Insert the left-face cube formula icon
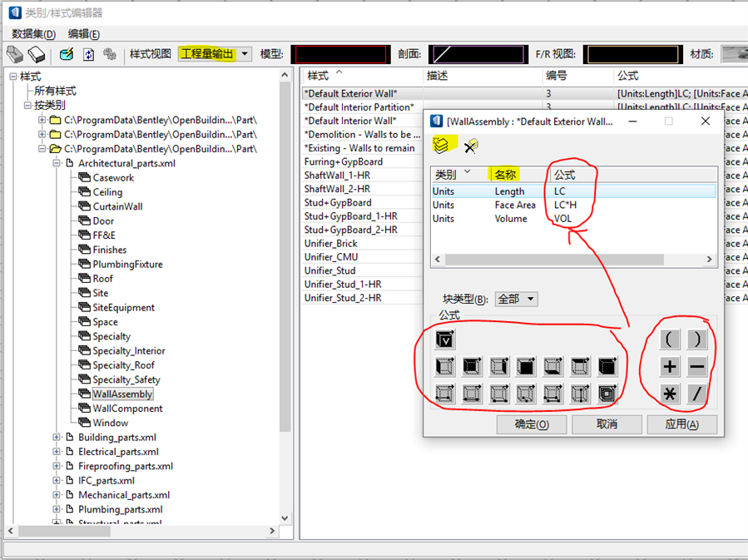Viewport: 748px width, 560px height. (444, 366)
